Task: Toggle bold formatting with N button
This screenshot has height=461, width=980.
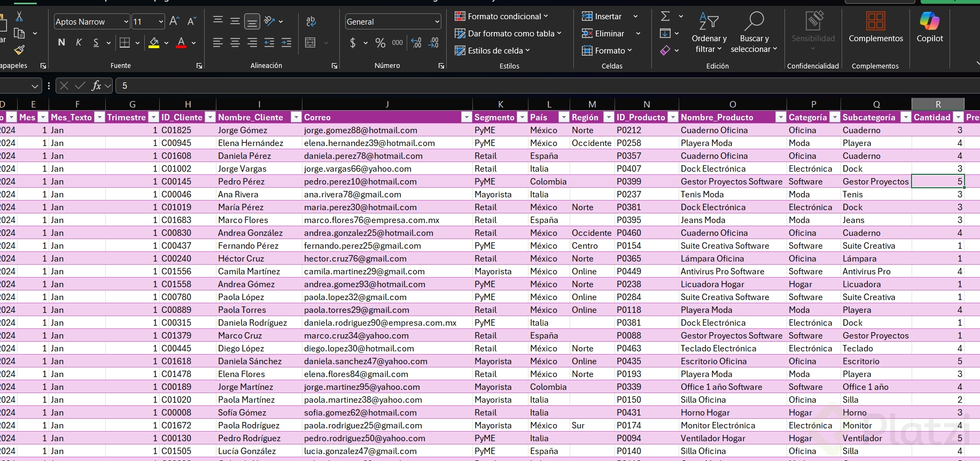Action: pyautogui.click(x=61, y=43)
